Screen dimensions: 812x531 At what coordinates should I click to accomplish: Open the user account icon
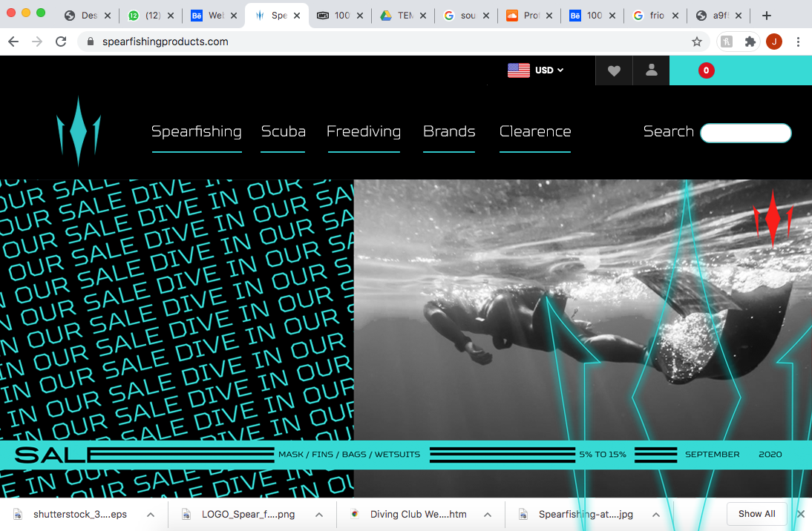(652, 70)
